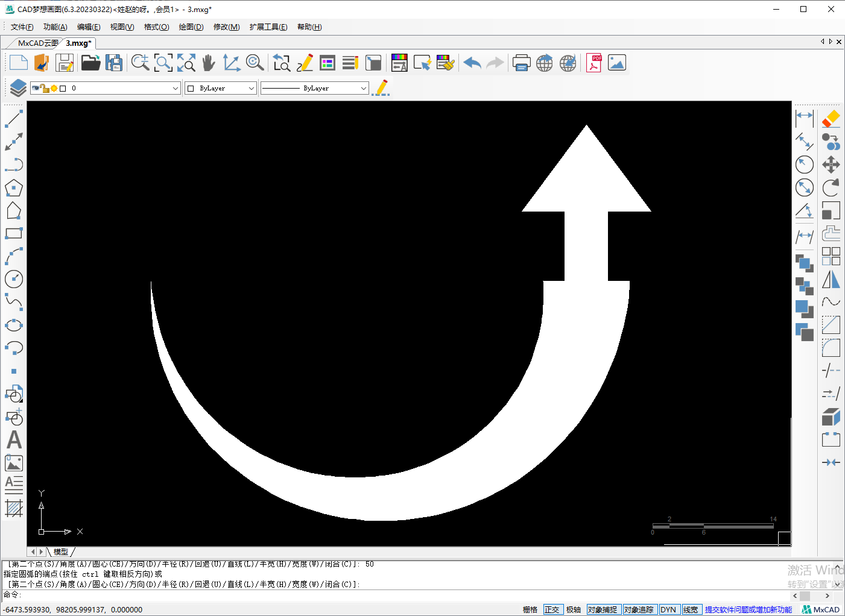
Task: Click the Pan hand tool
Action: (208, 63)
